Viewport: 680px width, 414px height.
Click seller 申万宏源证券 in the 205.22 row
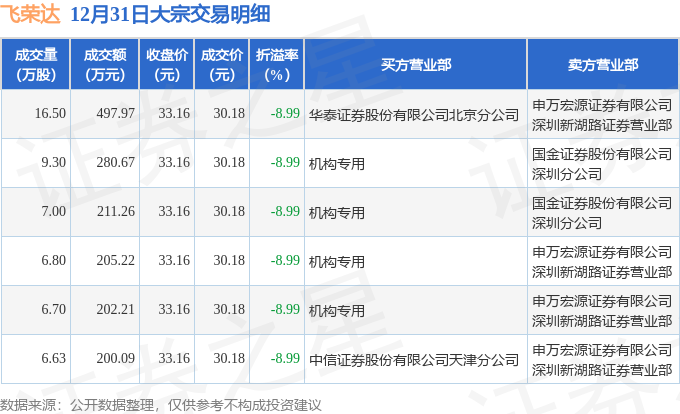coord(602,262)
